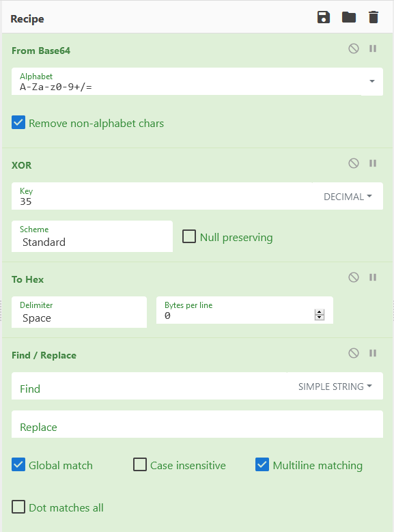The height and width of the screenshot is (532, 394).
Task: Load a recipe using the folder icon
Action: tap(348, 17)
